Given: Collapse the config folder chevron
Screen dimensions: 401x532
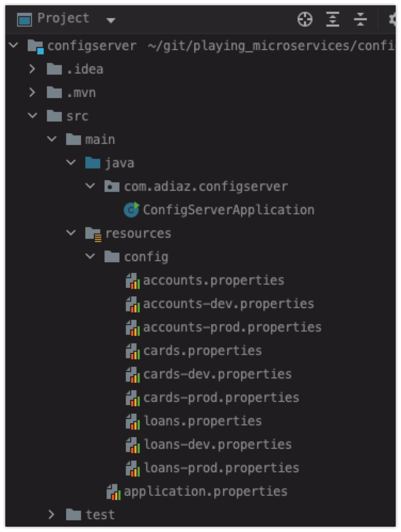Looking at the screenshot, I should coord(90,256).
